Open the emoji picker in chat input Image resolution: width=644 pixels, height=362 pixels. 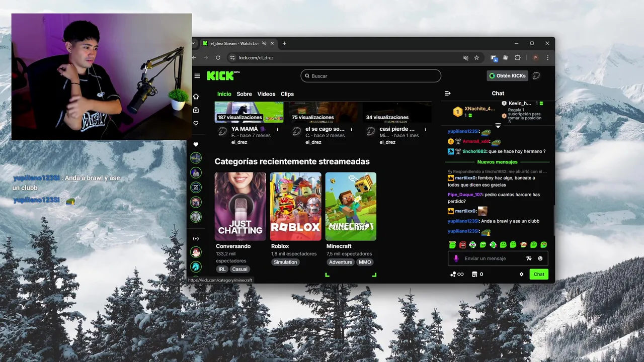pos(540,258)
